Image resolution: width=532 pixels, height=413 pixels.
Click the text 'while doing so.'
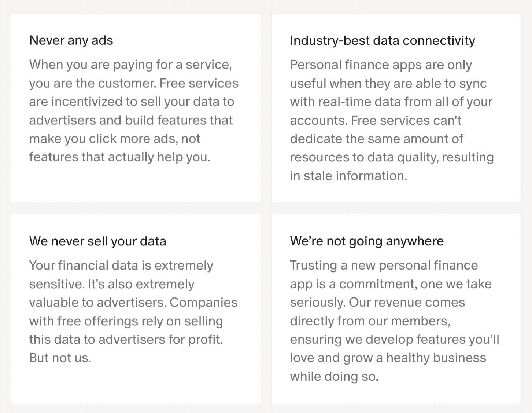pyautogui.click(x=334, y=376)
